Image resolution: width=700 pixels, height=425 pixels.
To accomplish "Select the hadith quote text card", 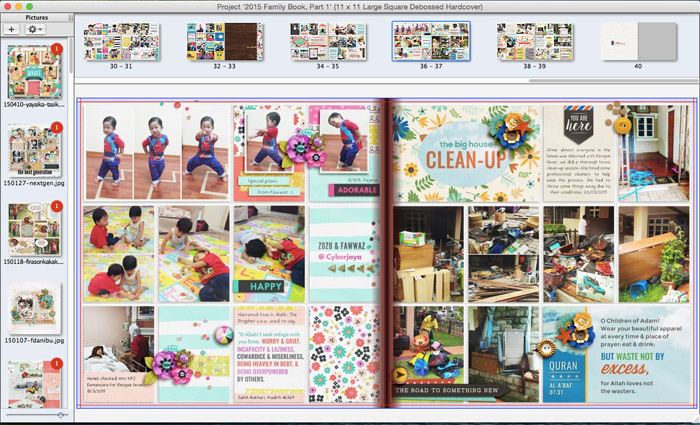I will click(269, 354).
